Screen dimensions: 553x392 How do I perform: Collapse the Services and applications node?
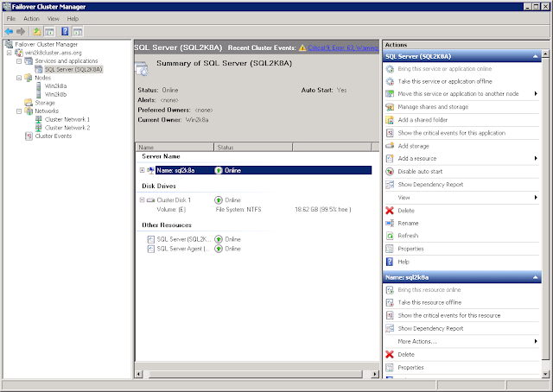(19, 61)
